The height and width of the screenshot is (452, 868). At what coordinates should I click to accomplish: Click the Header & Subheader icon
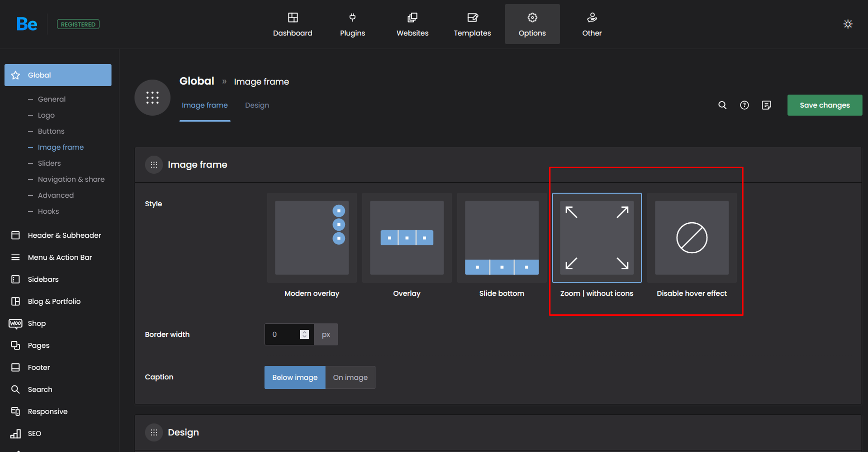tap(15, 235)
